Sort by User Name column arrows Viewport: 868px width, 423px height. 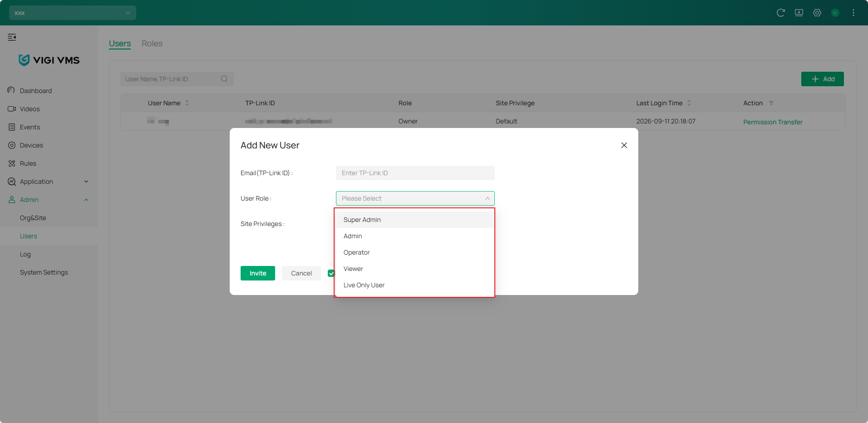tap(187, 103)
